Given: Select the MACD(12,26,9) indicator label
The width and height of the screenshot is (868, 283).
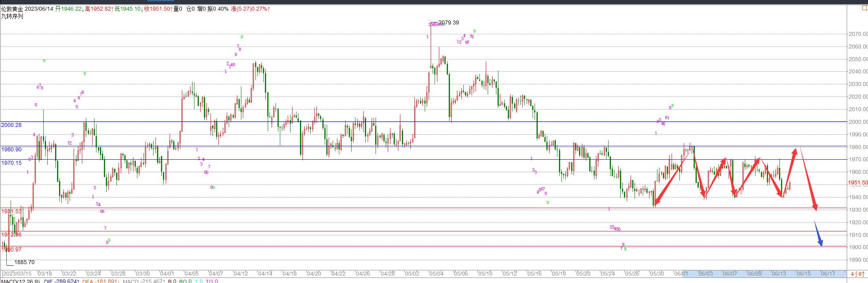Looking at the screenshot, I should (20, 281).
